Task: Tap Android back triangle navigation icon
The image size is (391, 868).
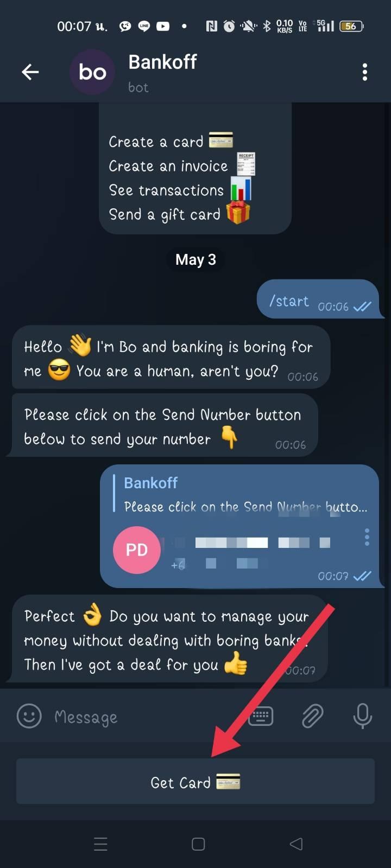Action: [x=296, y=844]
